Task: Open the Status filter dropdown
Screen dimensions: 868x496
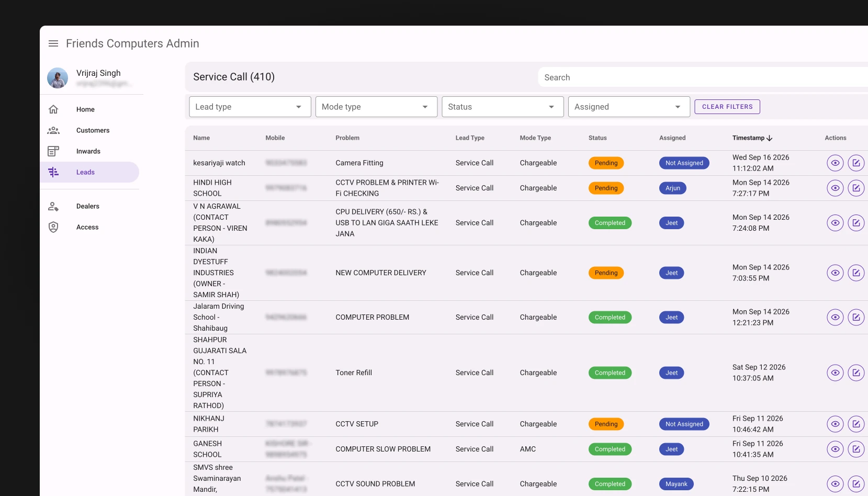Action: (x=503, y=107)
